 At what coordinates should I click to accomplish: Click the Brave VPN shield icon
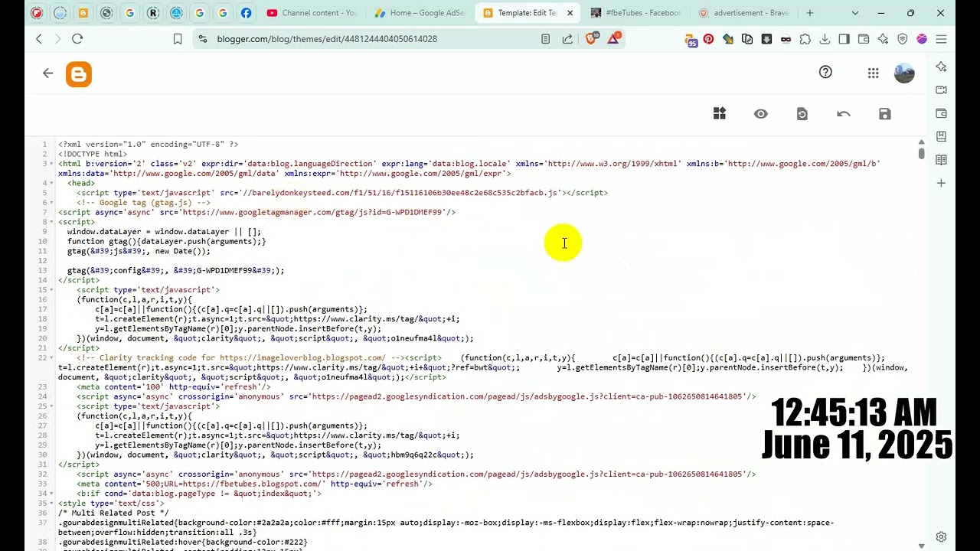coord(902,39)
